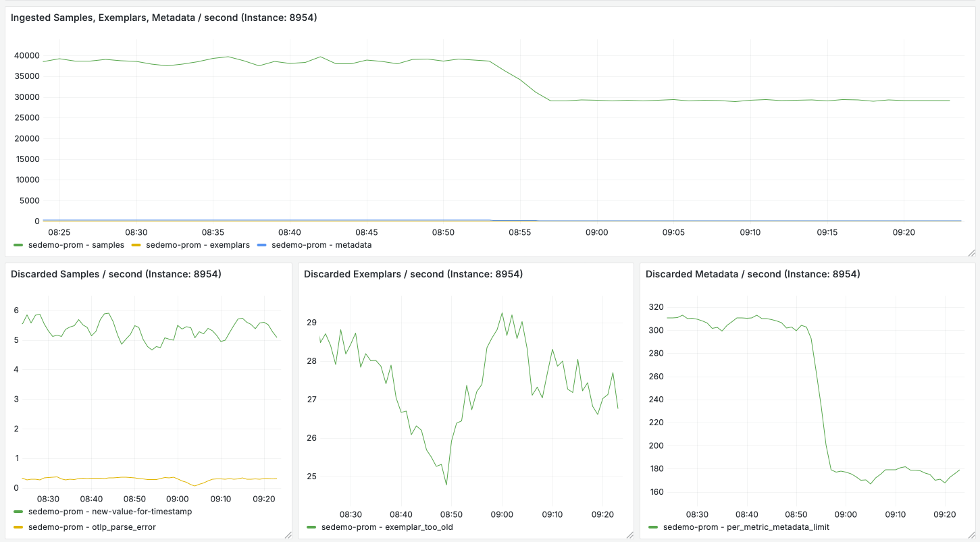Click the yellow swatch beside otlp_parse_error
The image size is (980, 542).
18,526
